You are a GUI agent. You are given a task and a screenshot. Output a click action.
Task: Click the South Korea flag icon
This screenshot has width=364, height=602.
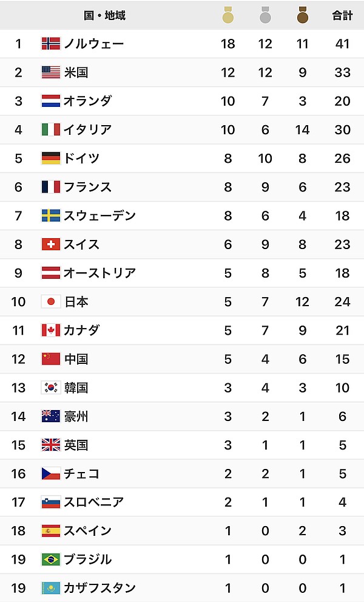click(51, 388)
